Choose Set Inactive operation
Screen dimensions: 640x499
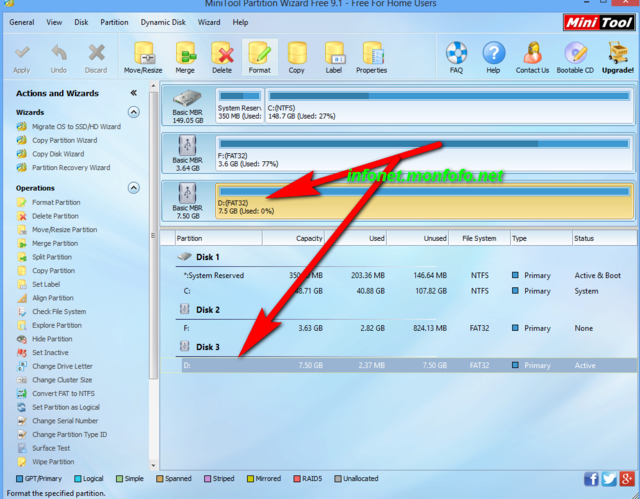[x=50, y=353]
